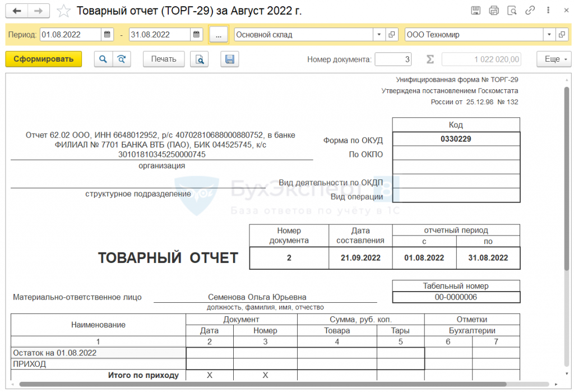
Task: Open the print preview toolbar icon
Action: [x=200, y=59]
